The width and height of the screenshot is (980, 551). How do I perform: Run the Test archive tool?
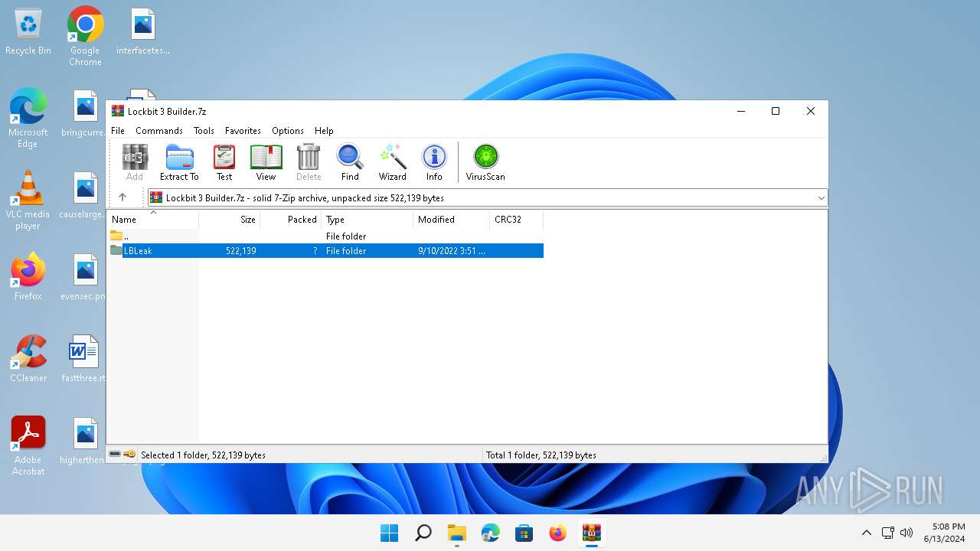pos(224,162)
